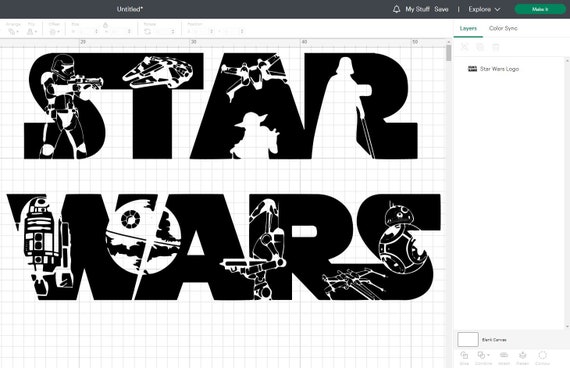Screen dimensions: 570x368
Task: Click the Duplicate icon in Layers panel
Action: click(x=480, y=47)
